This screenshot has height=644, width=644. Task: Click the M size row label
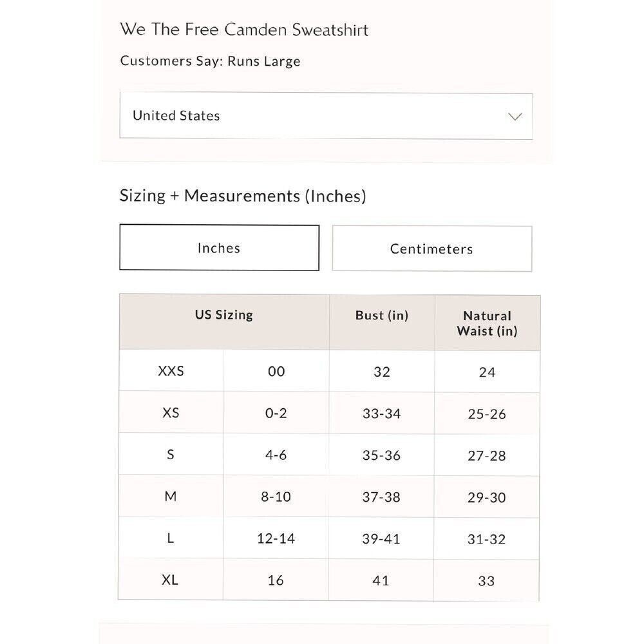pos(171,497)
